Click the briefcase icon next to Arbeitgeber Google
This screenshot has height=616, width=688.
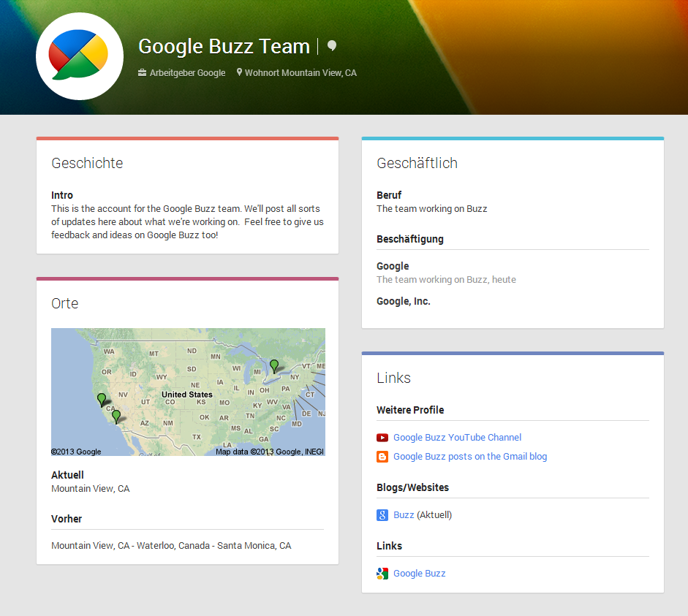[x=142, y=72]
